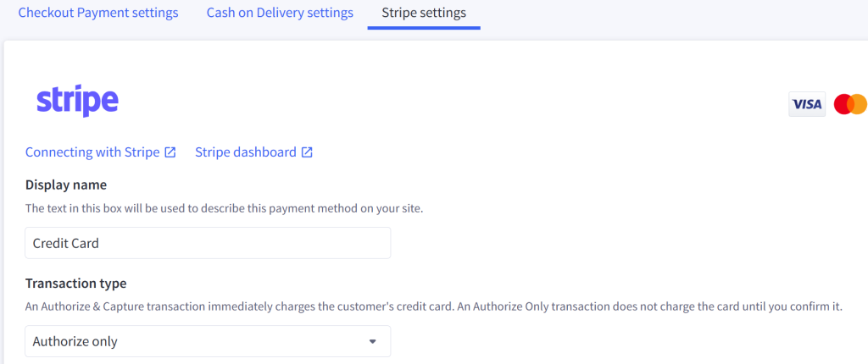The width and height of the screenshot is (868, 364).
Task: Open the Connecting with Stripe link
Action: point(92,152)
